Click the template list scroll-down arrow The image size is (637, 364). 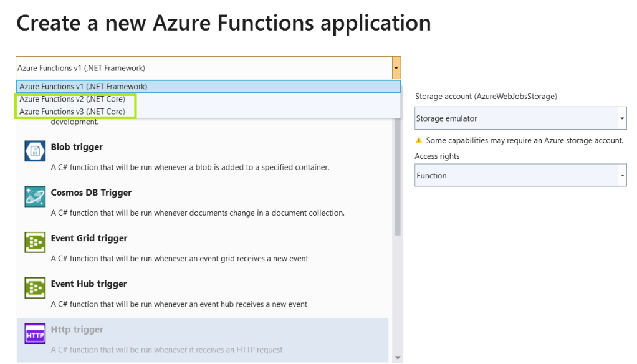(398, 358)
